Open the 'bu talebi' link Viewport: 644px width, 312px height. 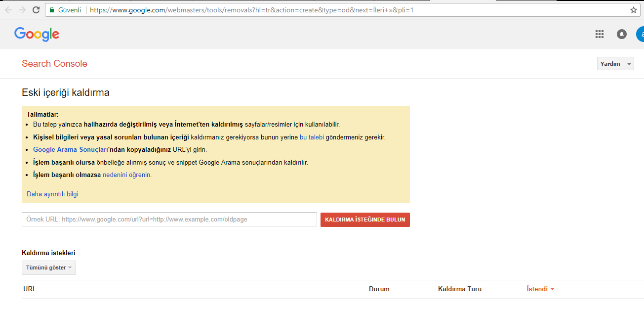tap(312, 137)
